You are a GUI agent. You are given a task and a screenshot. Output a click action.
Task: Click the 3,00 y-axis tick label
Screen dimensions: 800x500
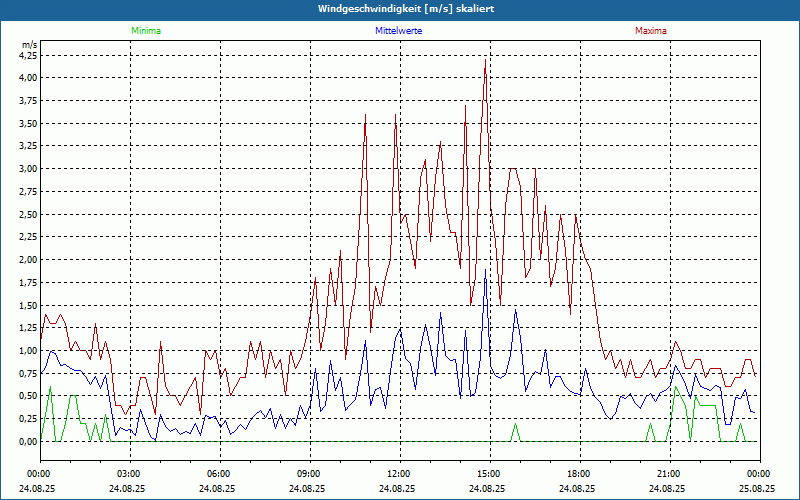click(27, 169)
